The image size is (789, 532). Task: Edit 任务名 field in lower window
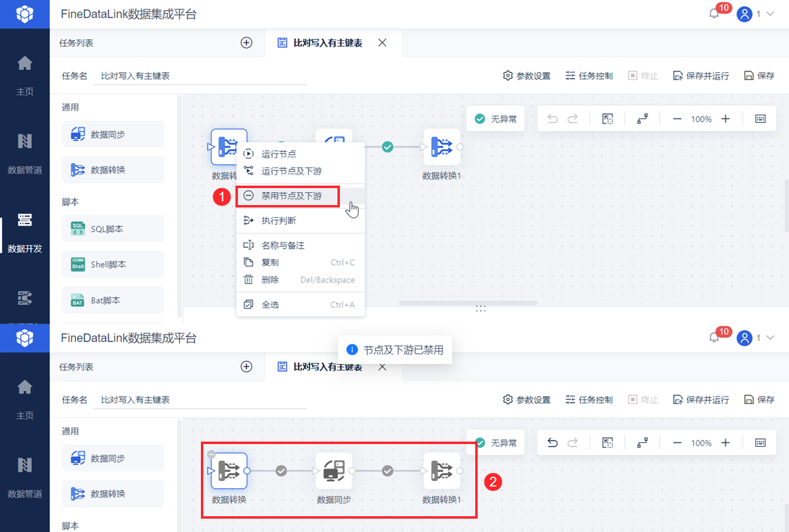tap(200, 400)
